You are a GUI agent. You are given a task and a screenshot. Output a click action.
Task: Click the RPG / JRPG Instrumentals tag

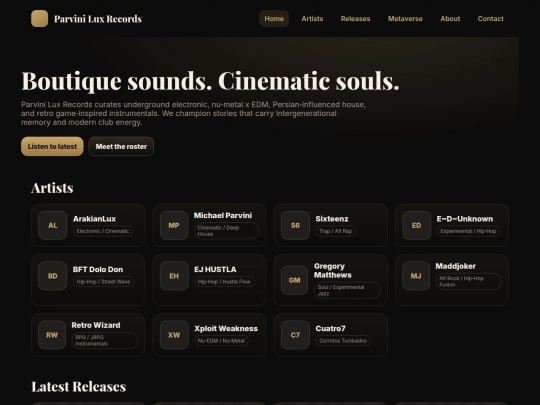[x=105, y=341]
